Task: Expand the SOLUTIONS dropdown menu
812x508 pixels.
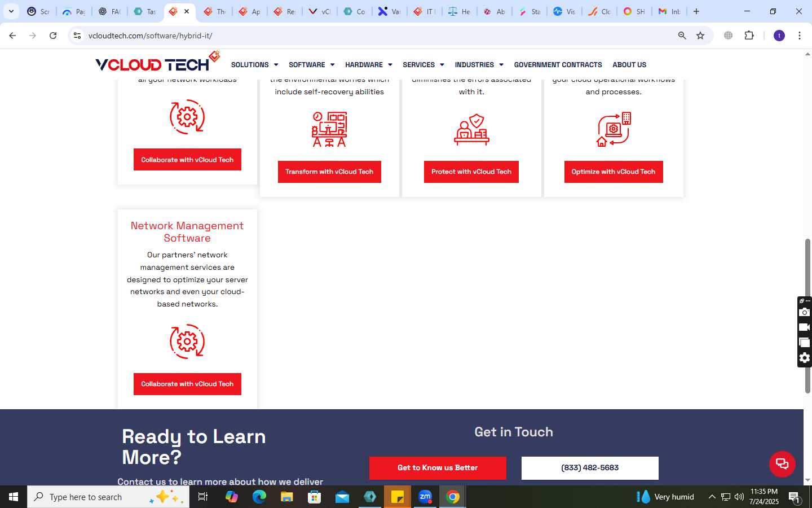Action: pyautogui.click(x=254, y=65)
